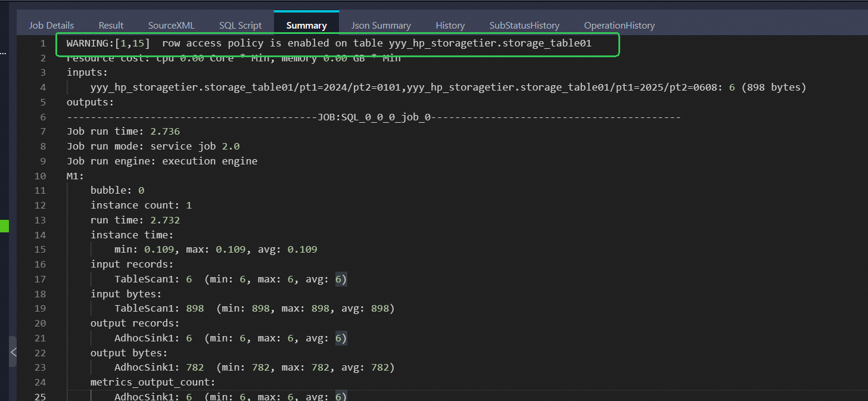This screenshot has width=868, height=401.
Task: Show the SQL Script tab
Action: pyautogui.click(x=240, y=25)
